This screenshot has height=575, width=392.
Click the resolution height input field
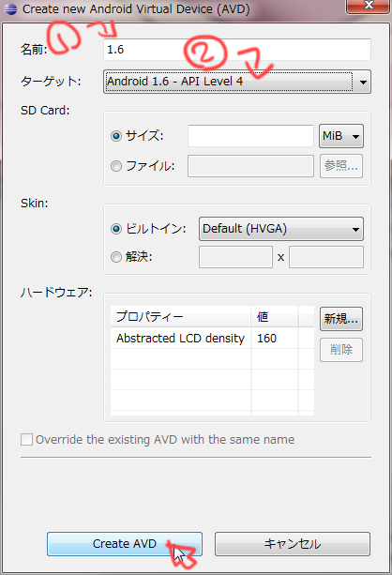pos(326,257)
